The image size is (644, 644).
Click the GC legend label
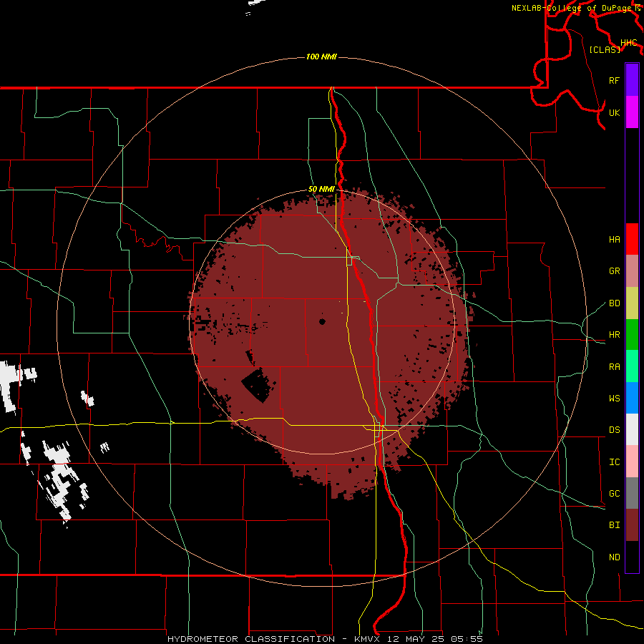614,494
